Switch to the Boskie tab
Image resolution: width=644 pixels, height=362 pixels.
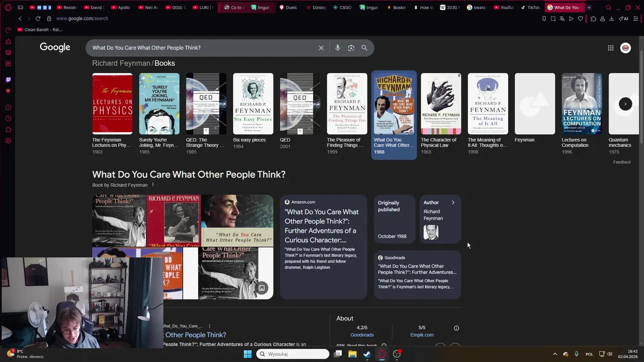[x=396, y=8]
